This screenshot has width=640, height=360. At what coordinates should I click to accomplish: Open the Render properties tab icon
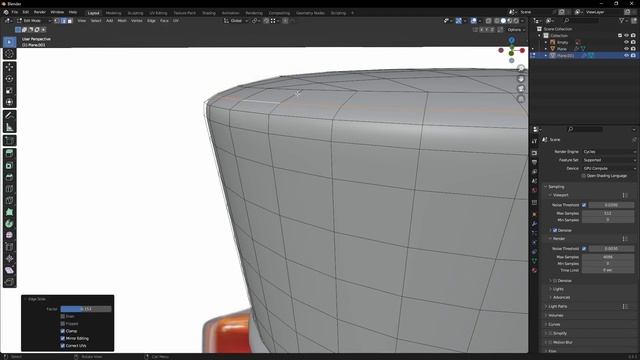534,153
